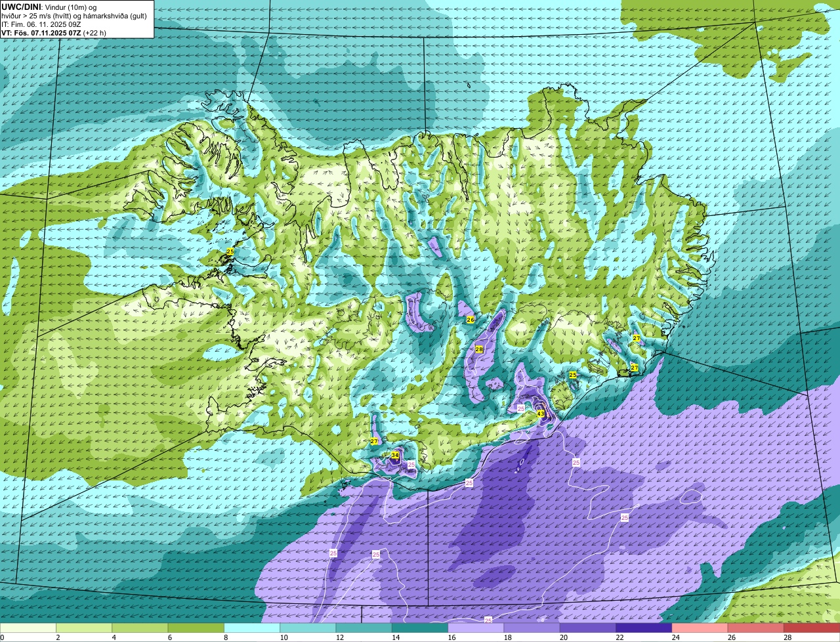Click the legend scale label '20'
Screen dimensions: 840x642
562,637
